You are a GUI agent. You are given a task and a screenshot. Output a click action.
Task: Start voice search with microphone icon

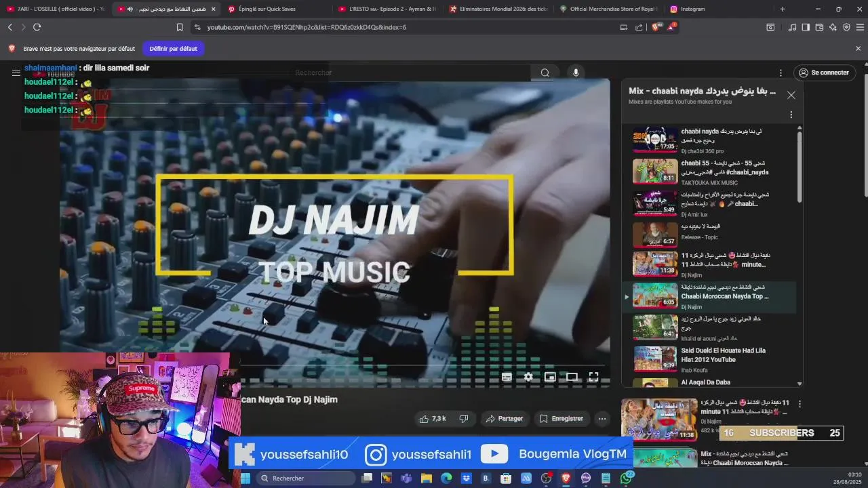click(576, 73)
